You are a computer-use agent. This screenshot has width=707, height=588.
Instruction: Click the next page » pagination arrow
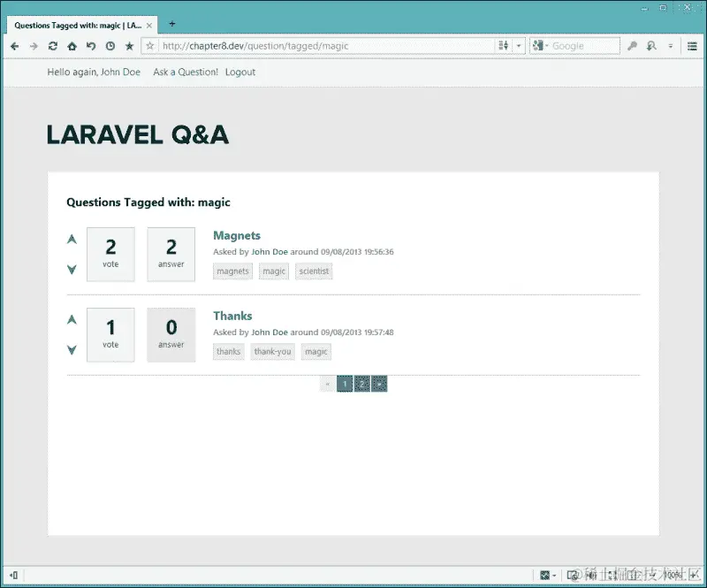[x=379, y=384]
